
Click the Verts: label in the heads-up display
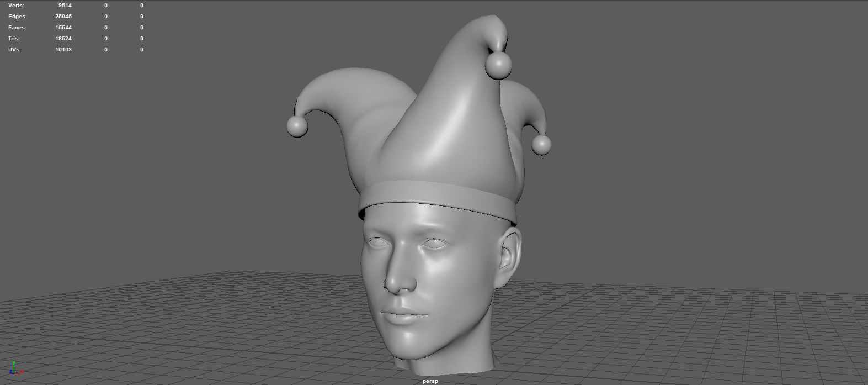pyautogui.click(x=17, y=5)
